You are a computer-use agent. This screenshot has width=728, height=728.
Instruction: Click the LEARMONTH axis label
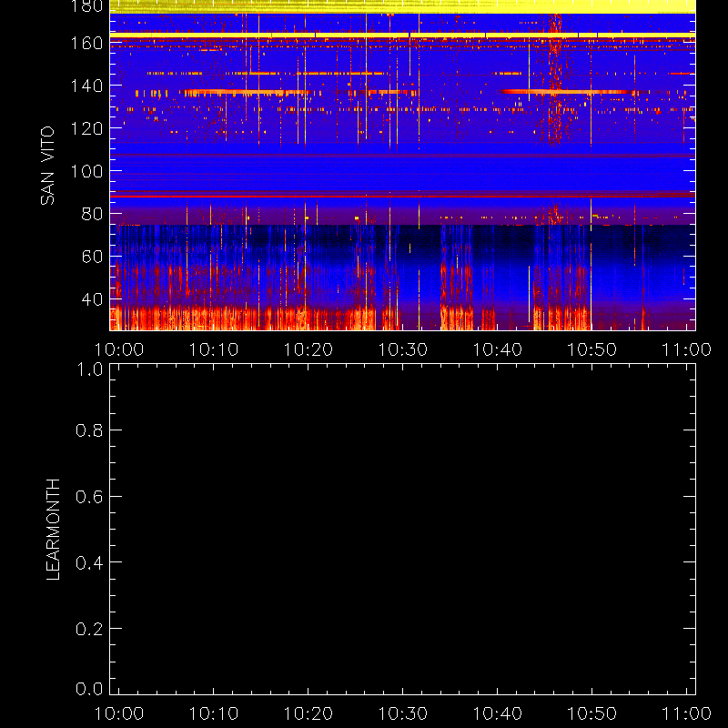53,530
